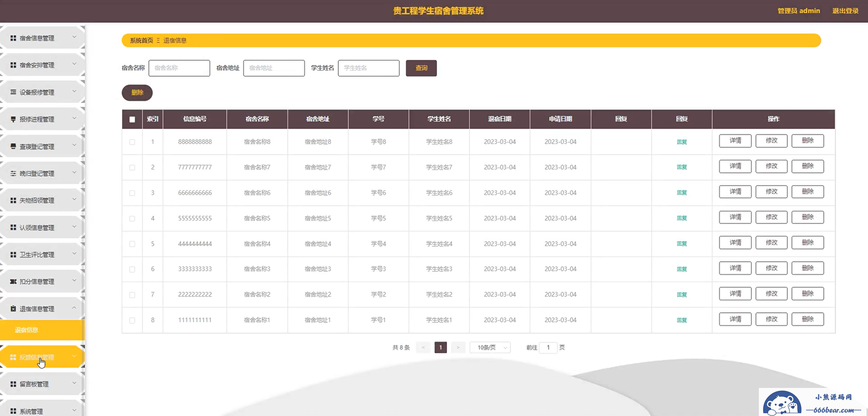Click the 卫生评比管理 grid icon
This screenshot has width=868, height=416.
[x=13, y=254]
